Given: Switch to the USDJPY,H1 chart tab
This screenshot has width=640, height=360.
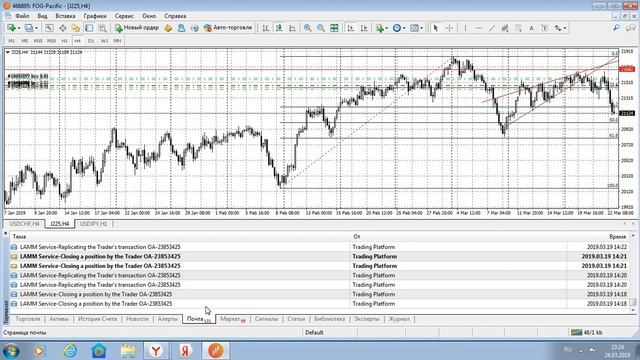Looking at the screenshot, I should point(93,224).
